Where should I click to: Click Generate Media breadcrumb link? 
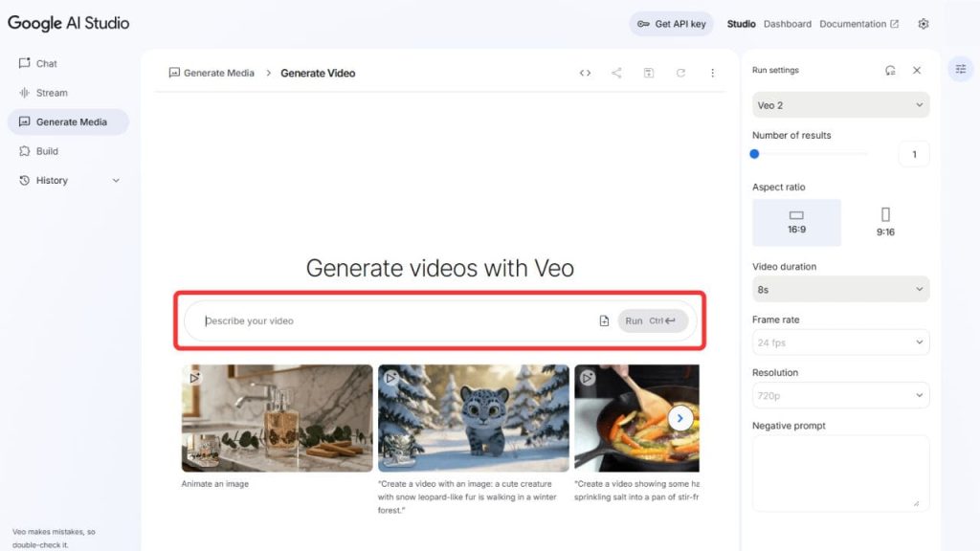point(212,73)
